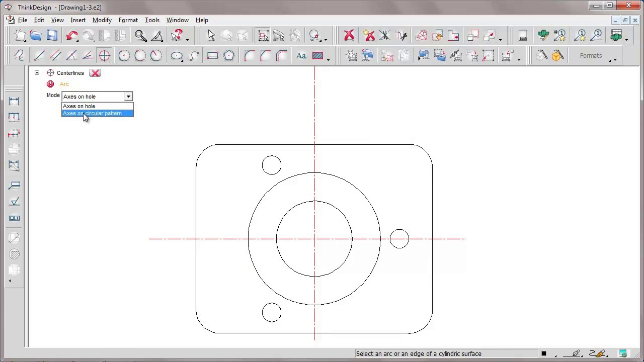Apply the chamfer corner tool

point(265,55)
